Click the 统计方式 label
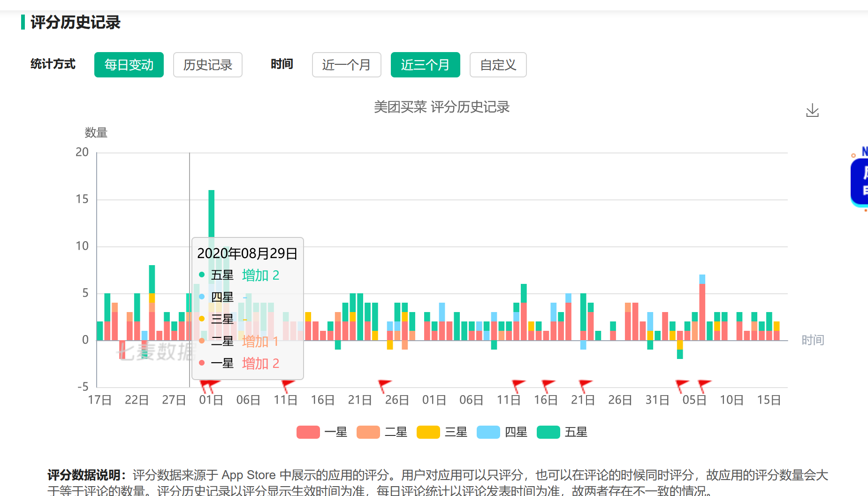Screen dimensions: 868x496 pyautogui.click(x=53, y=64)
